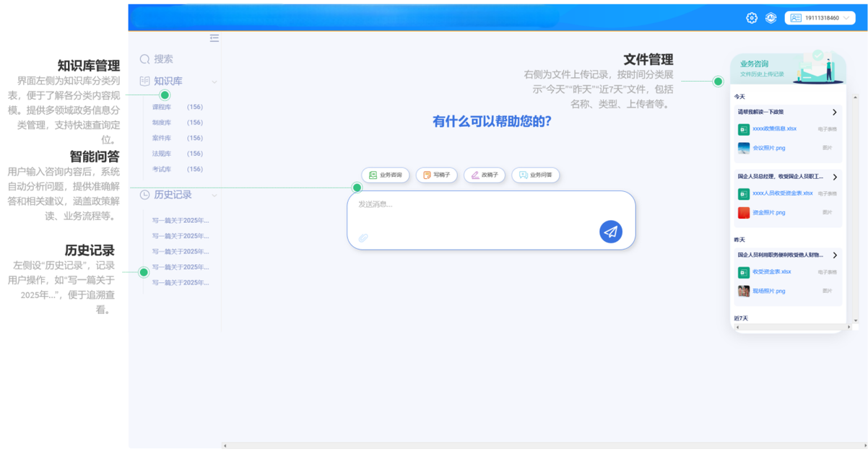This screenshot has height=451, width=868.
Task: Select the 历史记录 section label
Action: (x=173, y=195)
